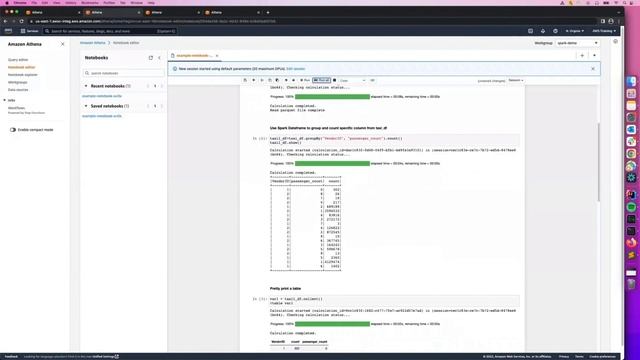Click the Feedback link in the footer
The width and height of the screenshot is (640, 360).
coord(11,357)
